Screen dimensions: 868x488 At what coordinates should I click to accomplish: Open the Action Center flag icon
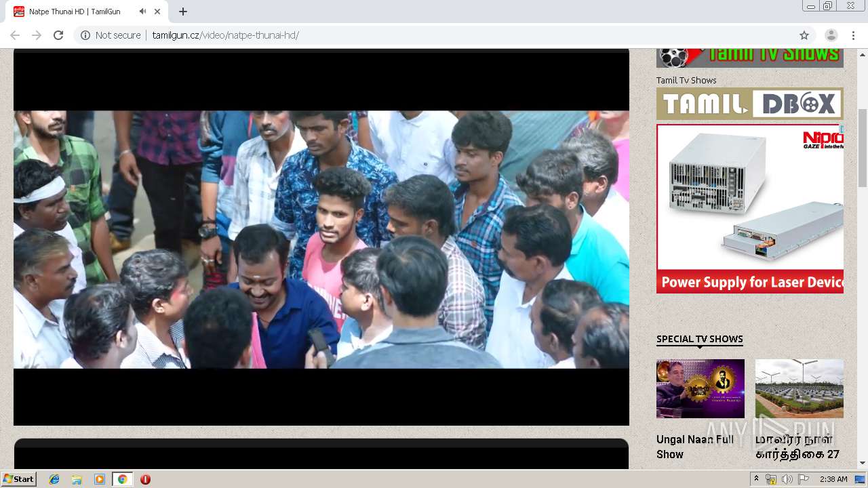tap(803, 479)
